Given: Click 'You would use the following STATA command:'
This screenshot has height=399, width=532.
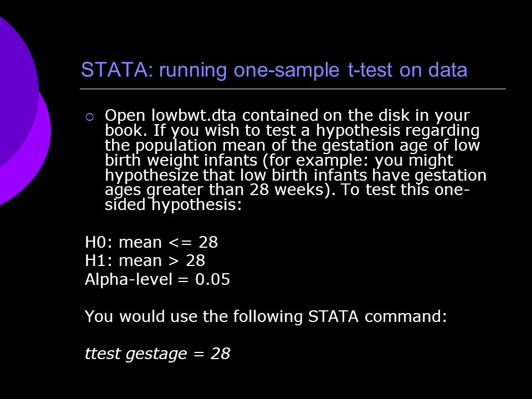Looking at the screenshot, I should tap(265, 316).
